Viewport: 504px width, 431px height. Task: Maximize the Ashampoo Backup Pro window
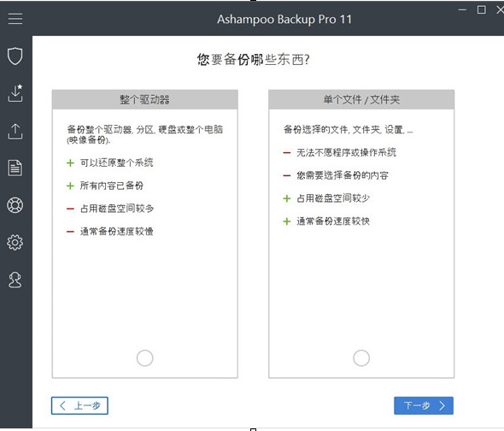481,9
